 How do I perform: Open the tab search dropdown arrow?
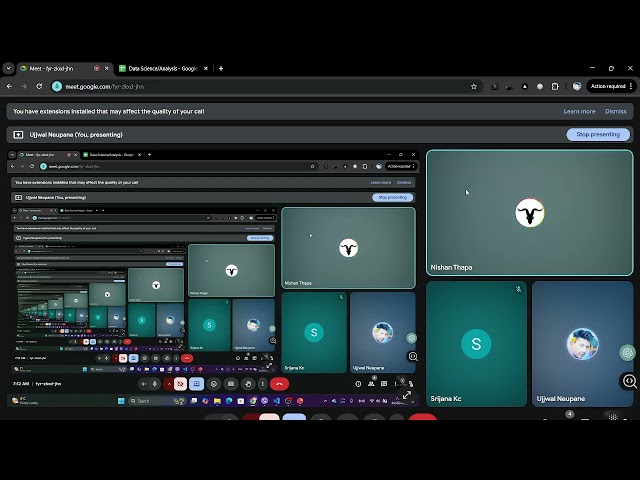pos(9,68)
